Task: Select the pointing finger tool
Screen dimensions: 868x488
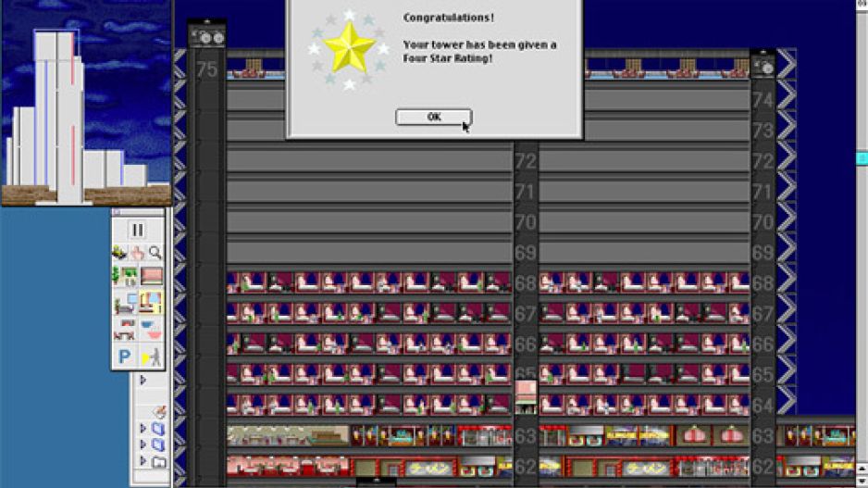Action: click(x=137, y=253)
